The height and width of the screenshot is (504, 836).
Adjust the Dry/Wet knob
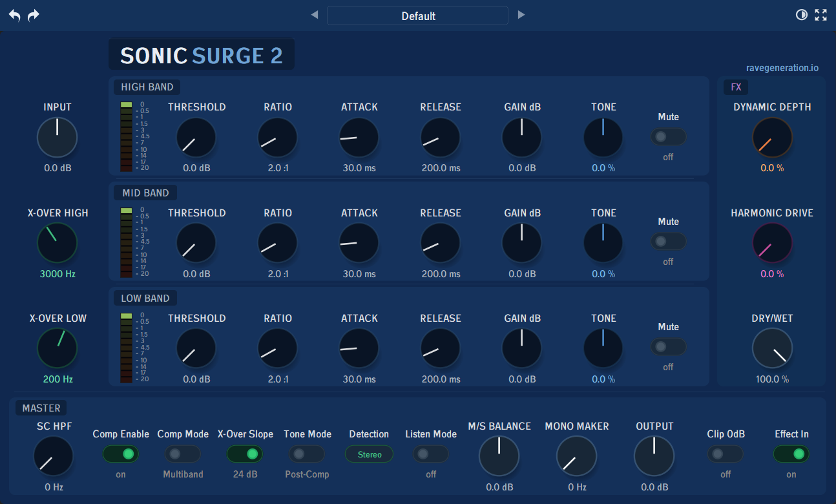[772, 348]
